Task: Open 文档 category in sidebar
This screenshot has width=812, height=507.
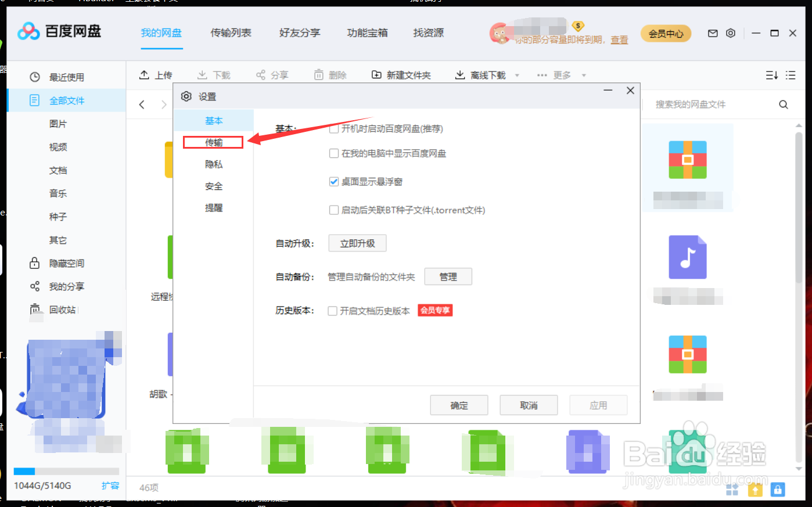Action: tap(58, 170)
